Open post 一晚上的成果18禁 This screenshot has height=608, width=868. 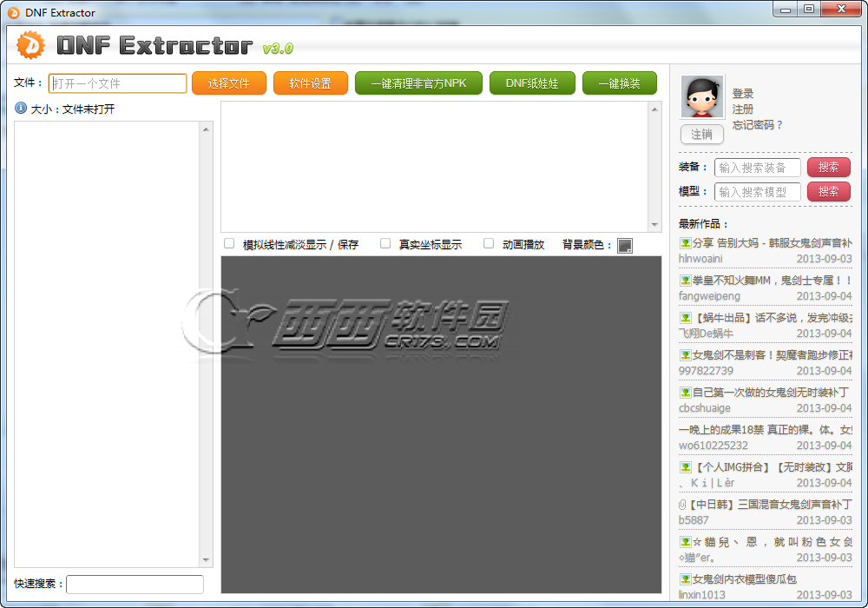coord(766,430)
